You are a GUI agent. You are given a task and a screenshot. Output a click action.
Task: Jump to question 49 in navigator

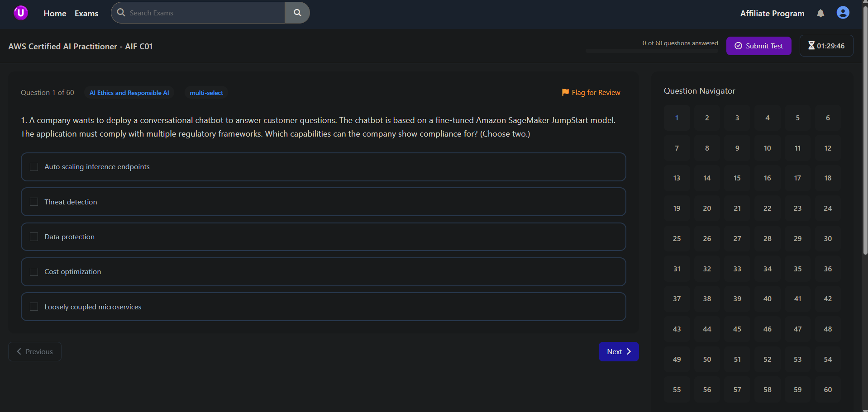click(x=677, y=359)
